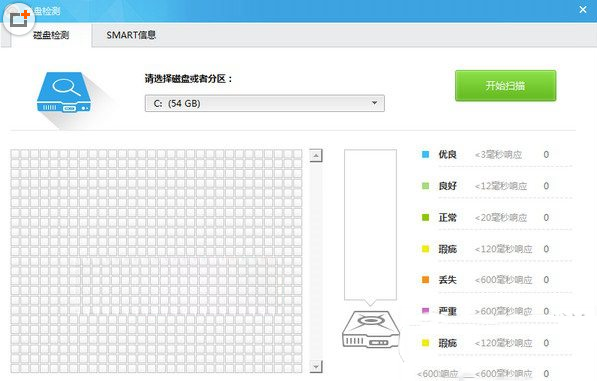
Task: Click the tall empty progress box above drive
Action: click(x=370, y=224)
